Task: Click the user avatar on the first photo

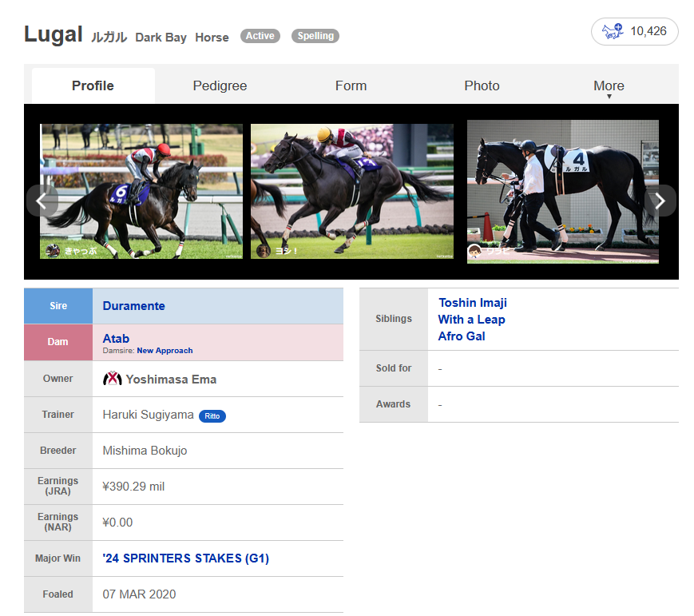Action: click(53, 251)
